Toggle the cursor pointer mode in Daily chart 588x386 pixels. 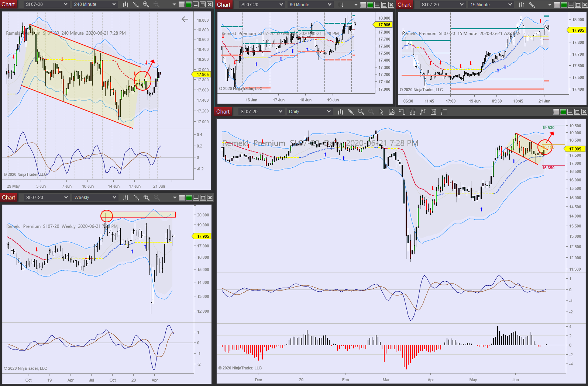381,112
